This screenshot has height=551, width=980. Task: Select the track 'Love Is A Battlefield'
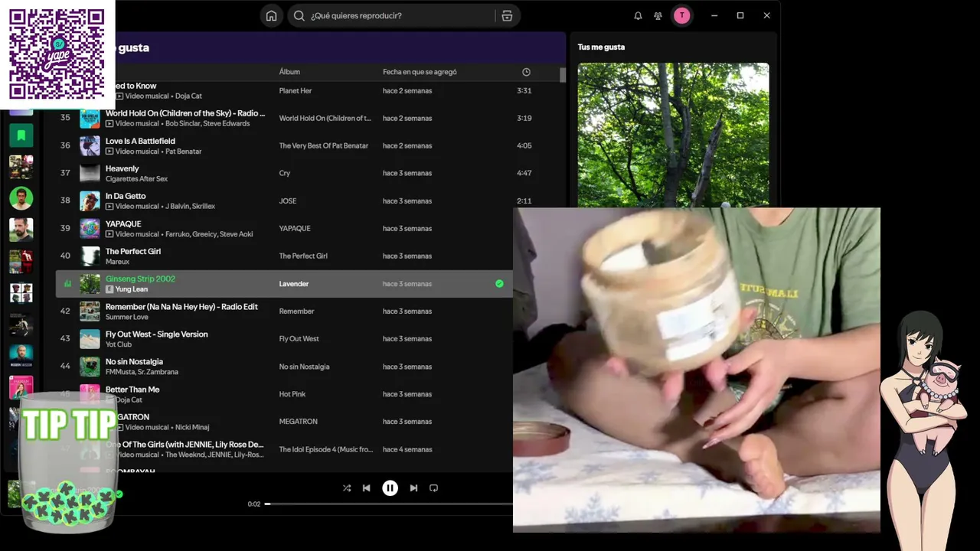click(x=140, y=142)
